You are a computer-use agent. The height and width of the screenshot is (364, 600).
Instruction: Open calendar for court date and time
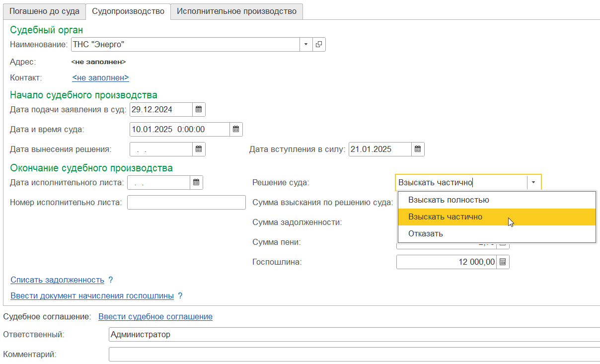[236, 129]
